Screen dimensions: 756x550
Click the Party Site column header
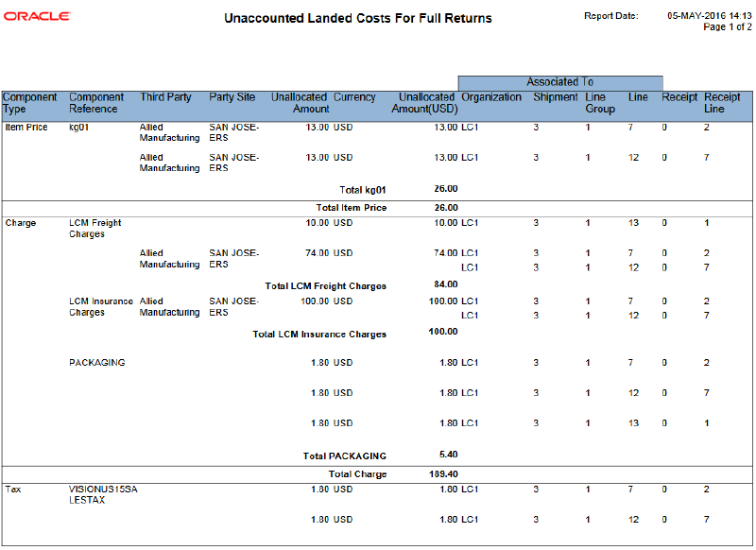[231, 96]
